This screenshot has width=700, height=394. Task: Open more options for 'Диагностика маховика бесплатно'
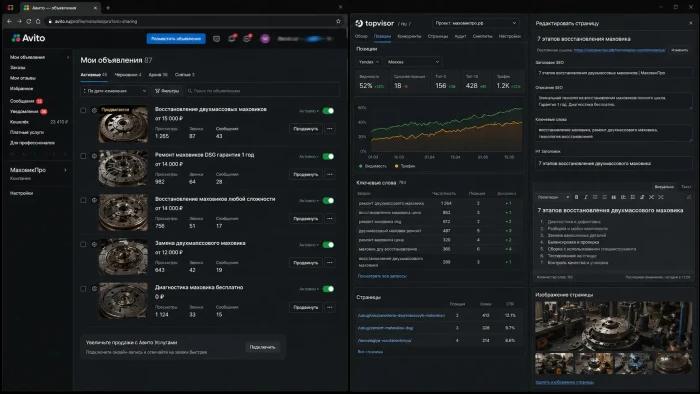click(329, 307)
